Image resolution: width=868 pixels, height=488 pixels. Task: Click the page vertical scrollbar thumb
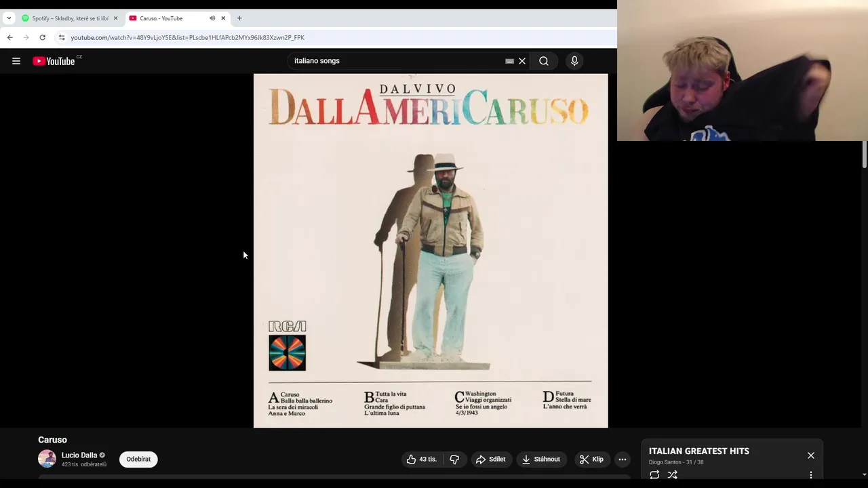pyautogui.click(x=865, y=155)
